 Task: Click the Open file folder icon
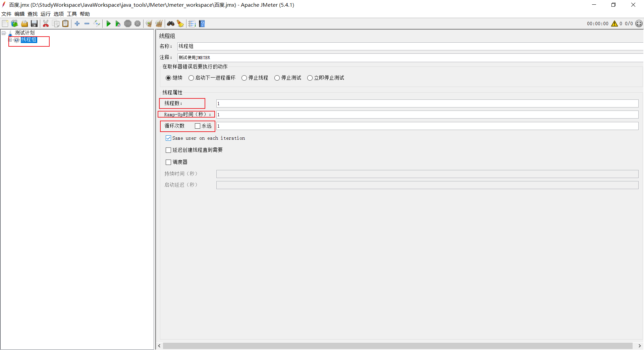tap(24, 24)
